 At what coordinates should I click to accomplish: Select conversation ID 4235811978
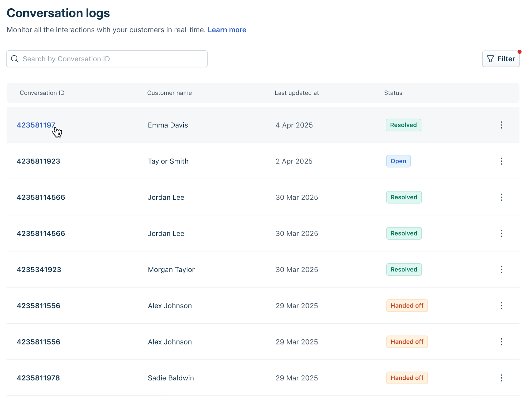click(x=38, y=378)
